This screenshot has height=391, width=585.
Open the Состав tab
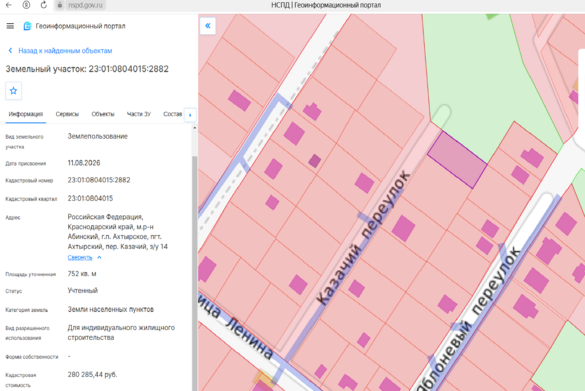[x=172, y=114]
